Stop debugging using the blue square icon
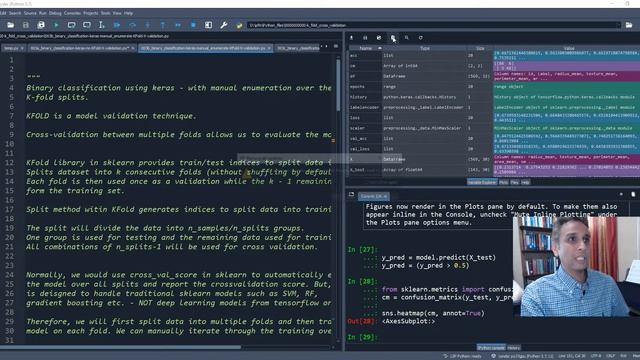The image size is (640, 360). click(x=193, y=25)
